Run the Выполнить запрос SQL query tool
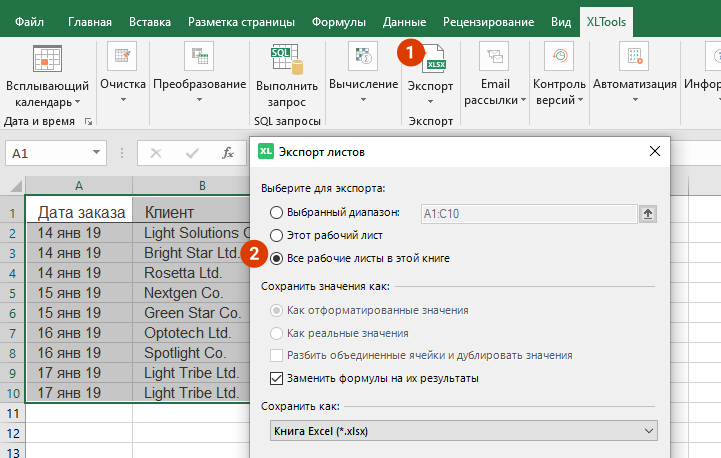Image resolution: width=721 pixels, height=458 pixels. pos(286,60)
